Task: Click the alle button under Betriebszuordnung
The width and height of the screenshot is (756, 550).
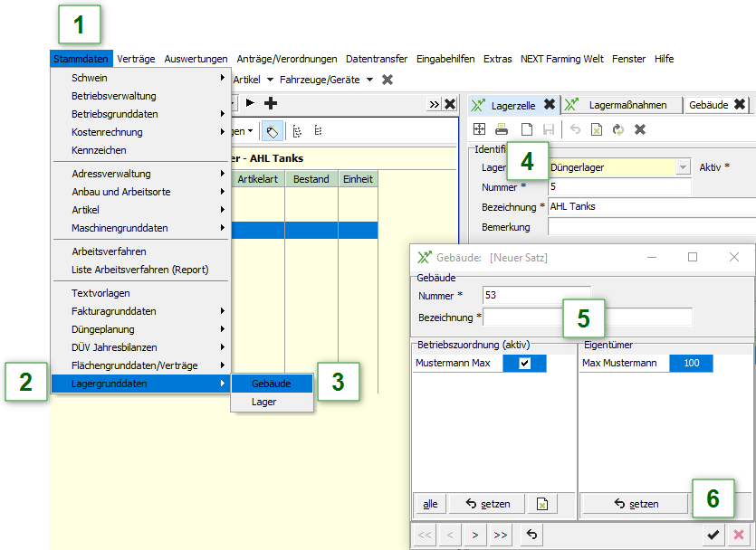Action: coord(430,504)
